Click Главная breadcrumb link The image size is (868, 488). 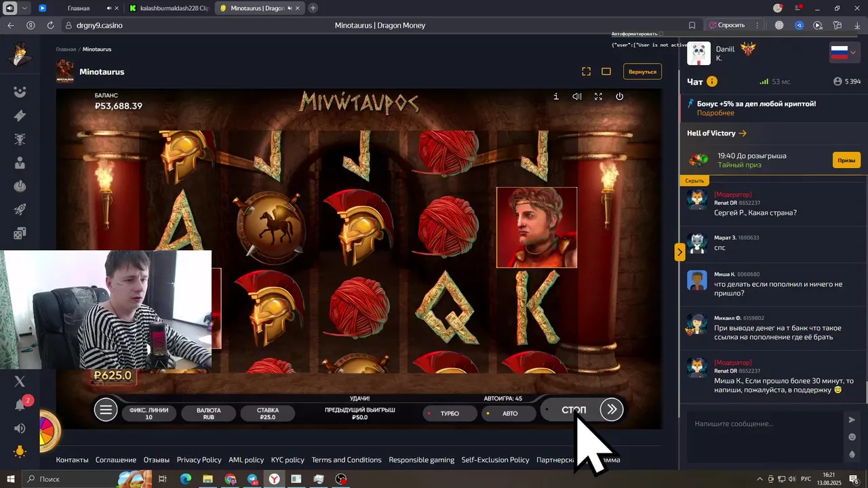[66, 49]
